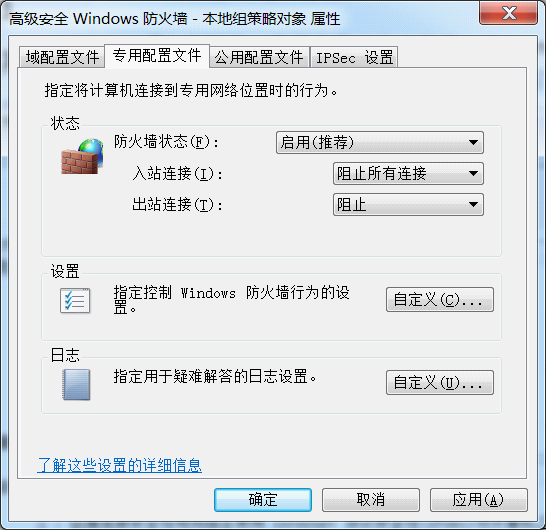Image resolution: width=548 pixels, height=532 pixels.
Task: Confirm with the 确定 button
Action: (263, 500)
